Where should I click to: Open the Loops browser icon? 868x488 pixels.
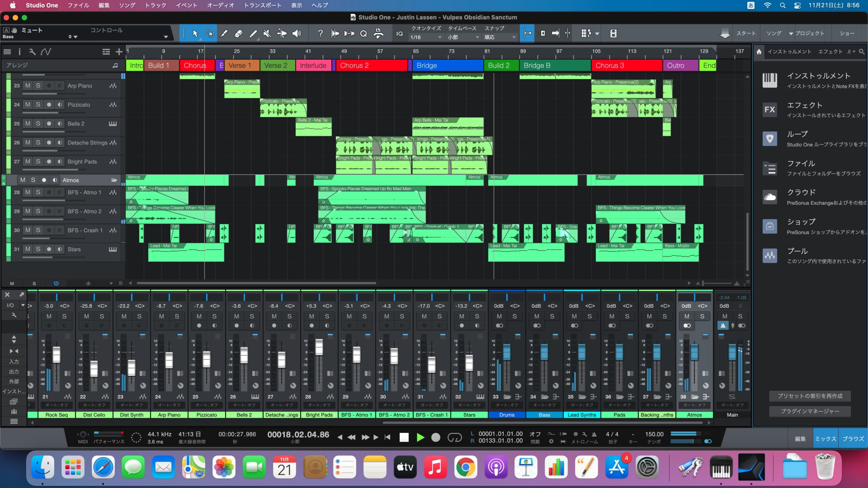[770, 139]
